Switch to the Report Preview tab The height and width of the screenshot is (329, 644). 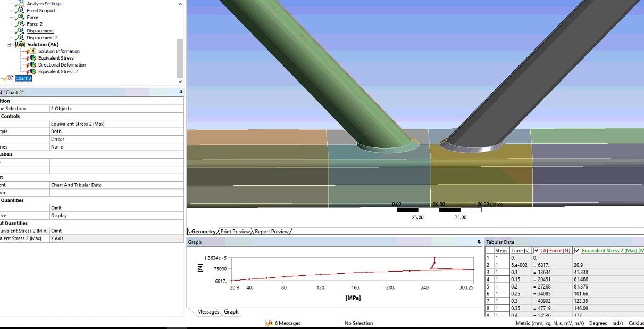[272, 232]
